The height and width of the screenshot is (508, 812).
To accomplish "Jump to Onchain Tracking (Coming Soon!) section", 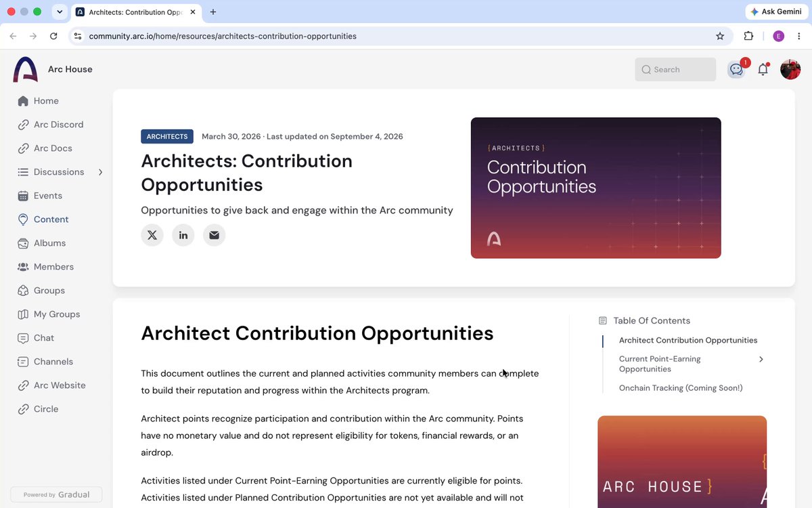I will 681,388.
